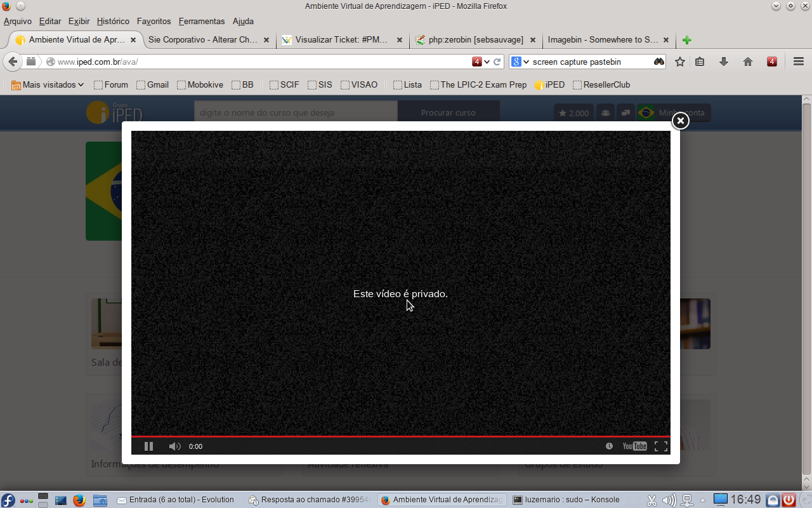
Task: Open Exibir menu
Action: (79, 21)
